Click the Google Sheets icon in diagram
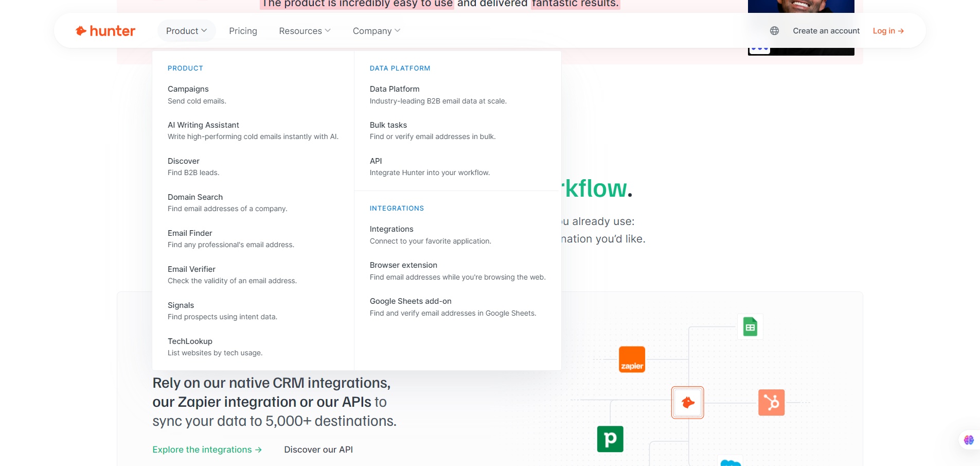This screenshot has height=466, width=980. point(750,327)
